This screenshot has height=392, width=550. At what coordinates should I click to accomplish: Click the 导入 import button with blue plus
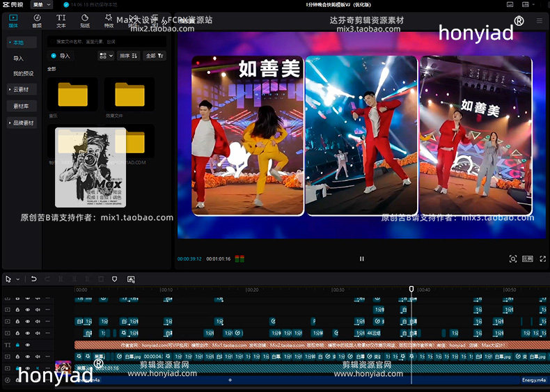(x=61, y=56)
